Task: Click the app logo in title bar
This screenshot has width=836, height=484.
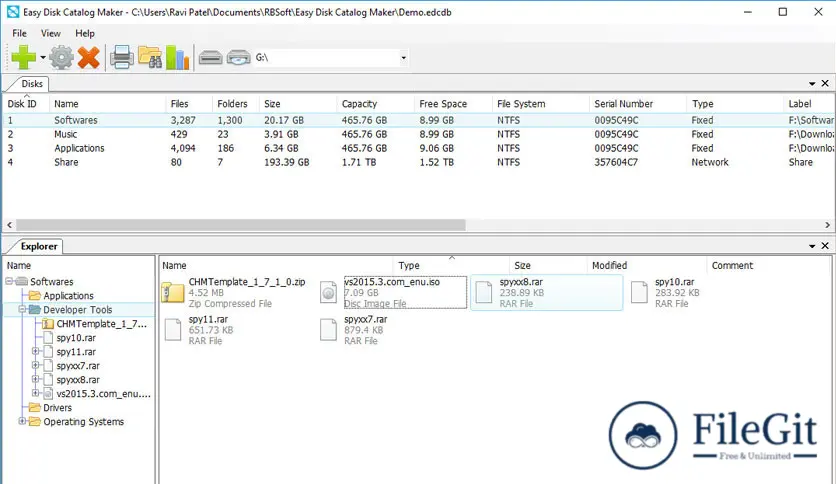Action: point(13,12)
